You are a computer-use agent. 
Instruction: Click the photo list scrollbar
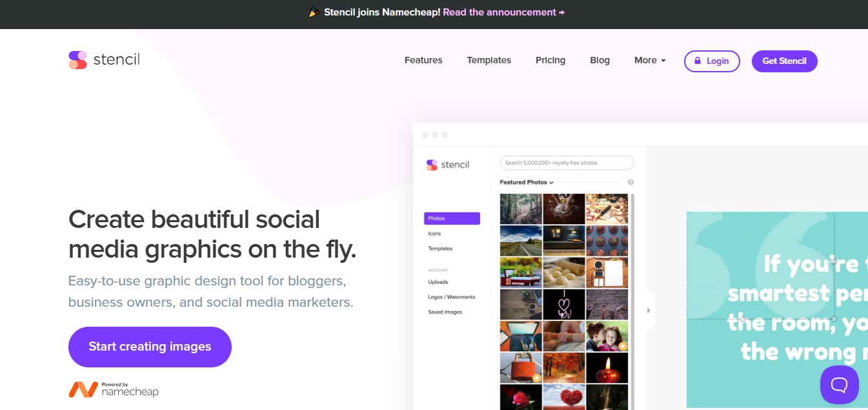[632, 302]
